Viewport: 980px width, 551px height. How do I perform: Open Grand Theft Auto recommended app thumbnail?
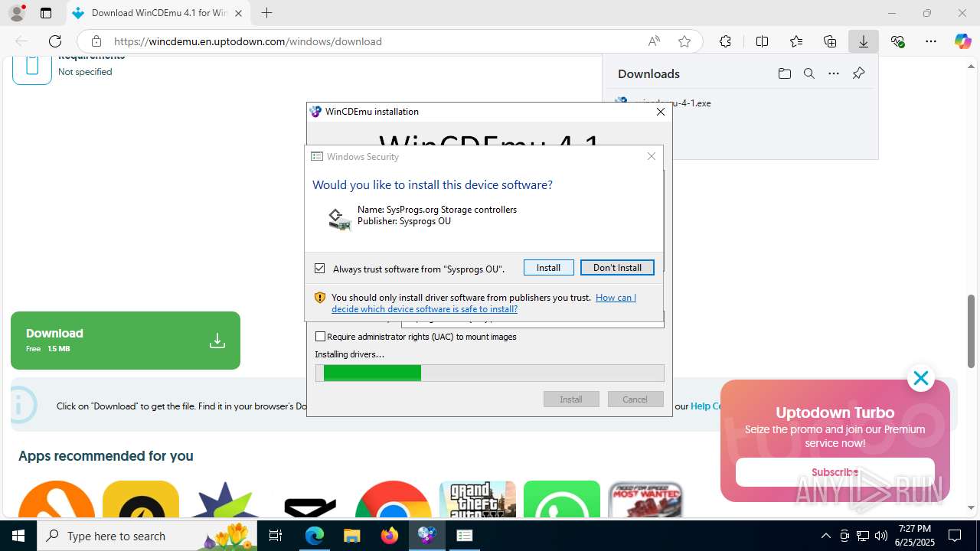478,500
